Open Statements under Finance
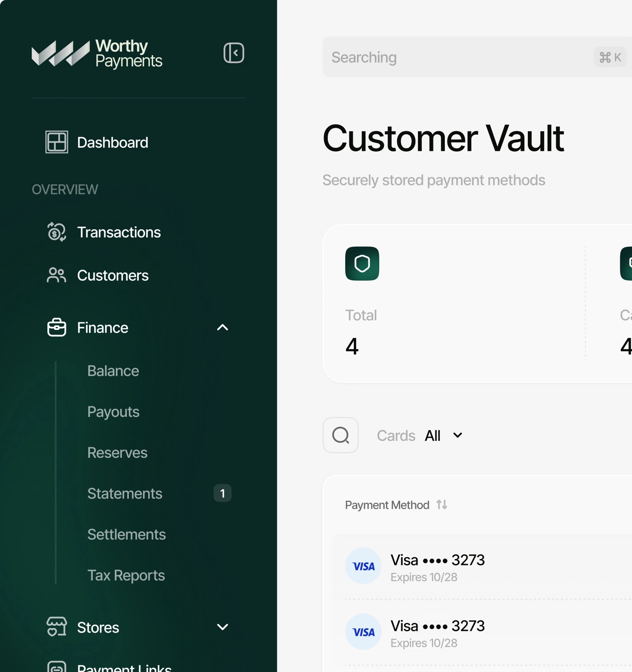The height and width of the screenshot is (672, 632). pos(125,493)
